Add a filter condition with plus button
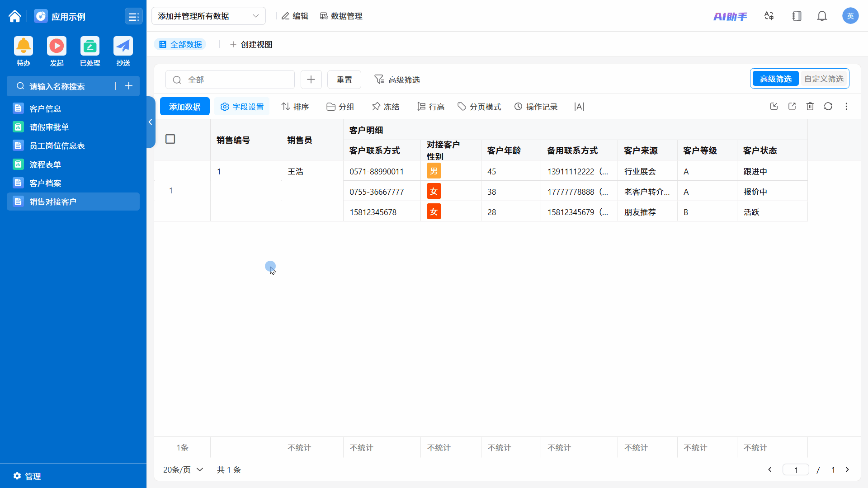The width and height of the screenshot is (868, 488). (311, 80)
